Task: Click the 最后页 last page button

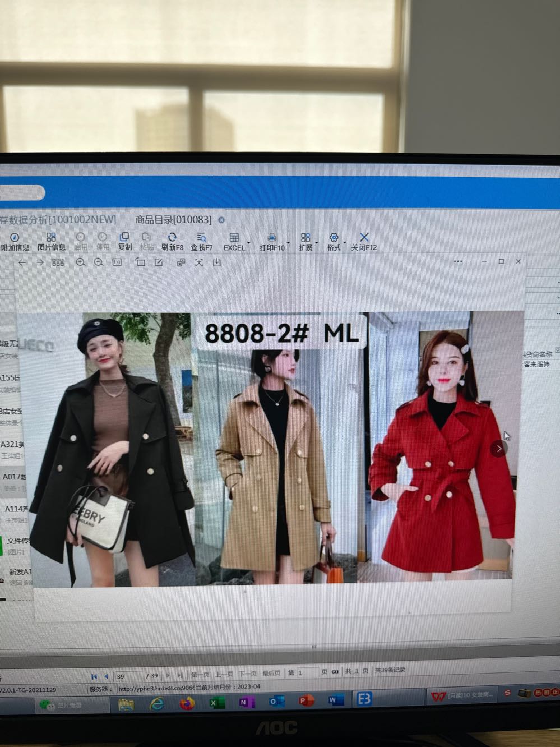Action: click(271, 674)
